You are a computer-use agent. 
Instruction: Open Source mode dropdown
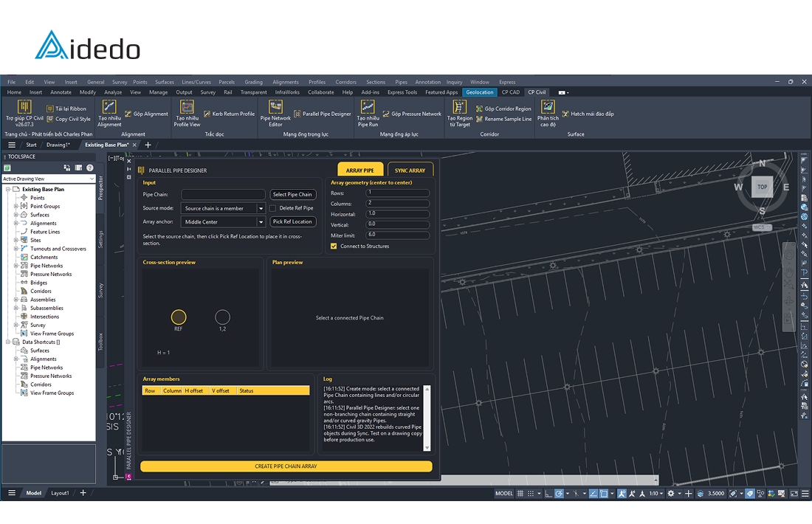[261, 208]
